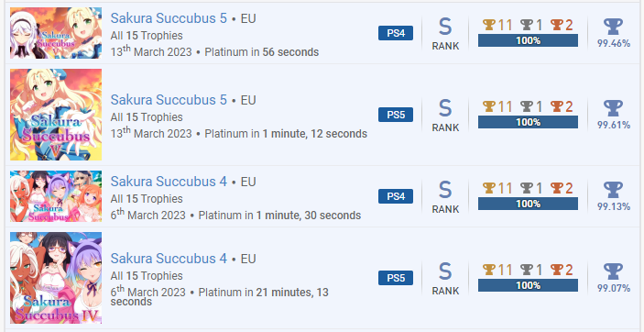Click the PS4 badge on Sakura Succubus 5

tap(396, 33)
